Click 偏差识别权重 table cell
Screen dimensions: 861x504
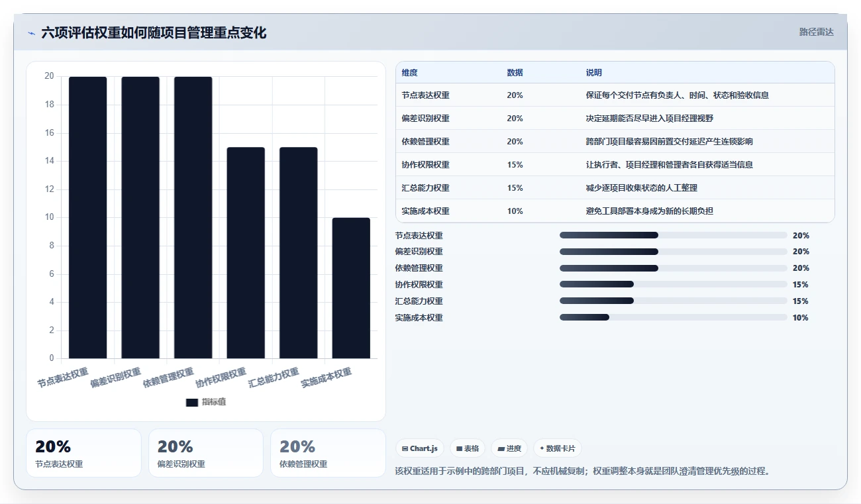click(x=425, y=119)
